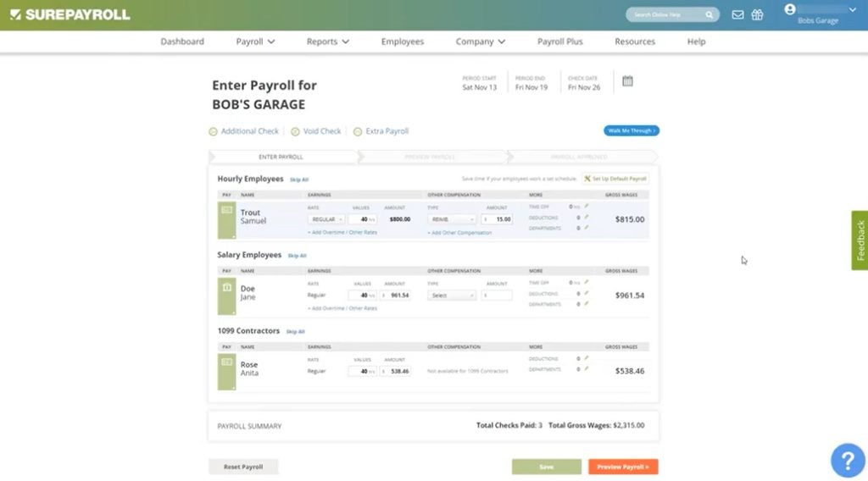This screenshot has height=481, width=868.
Task: Click other compensation amount field for Jane Doe
Action: click(497, 296)
